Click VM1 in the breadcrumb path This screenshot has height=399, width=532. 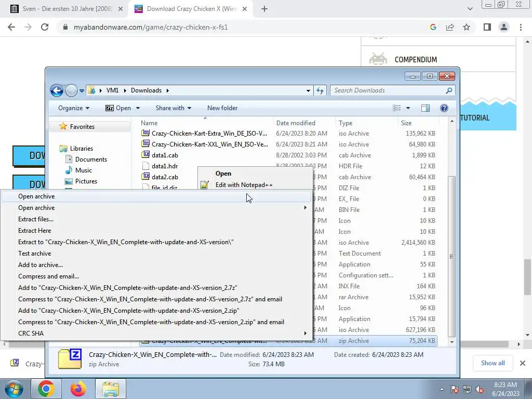(x=112, y=90)
